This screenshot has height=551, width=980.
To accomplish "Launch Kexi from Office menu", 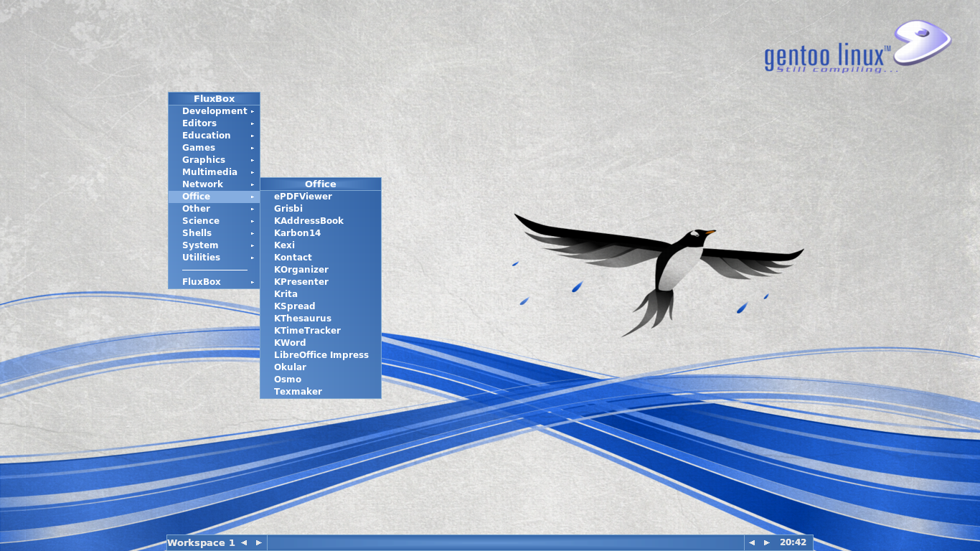I will pos(320,245).
